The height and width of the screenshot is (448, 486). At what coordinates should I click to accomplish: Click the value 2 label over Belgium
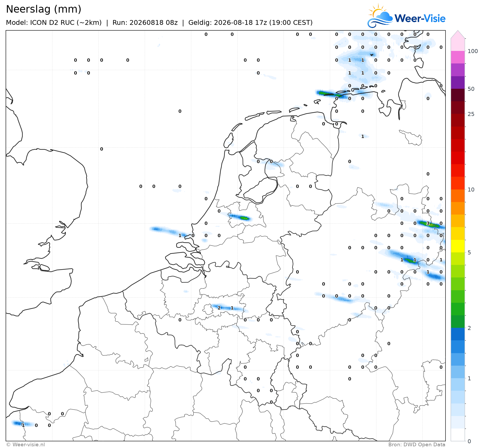tap(219, 308)
